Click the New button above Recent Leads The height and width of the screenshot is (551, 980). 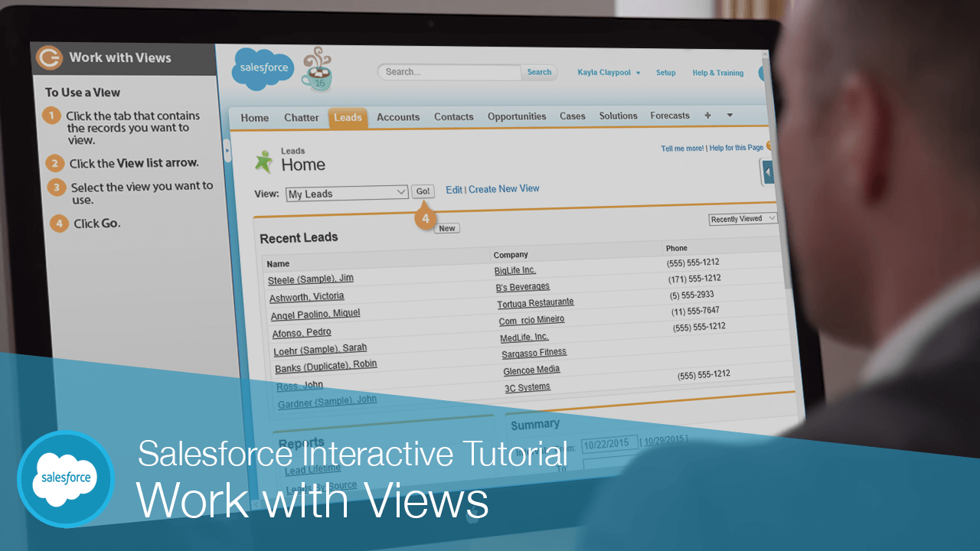[x=446, y=227]
